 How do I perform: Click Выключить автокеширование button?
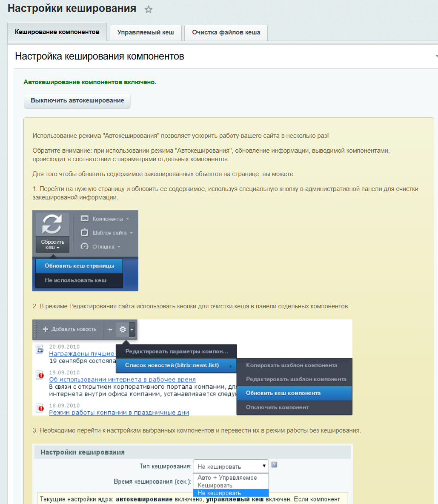(x=77, y=101)
